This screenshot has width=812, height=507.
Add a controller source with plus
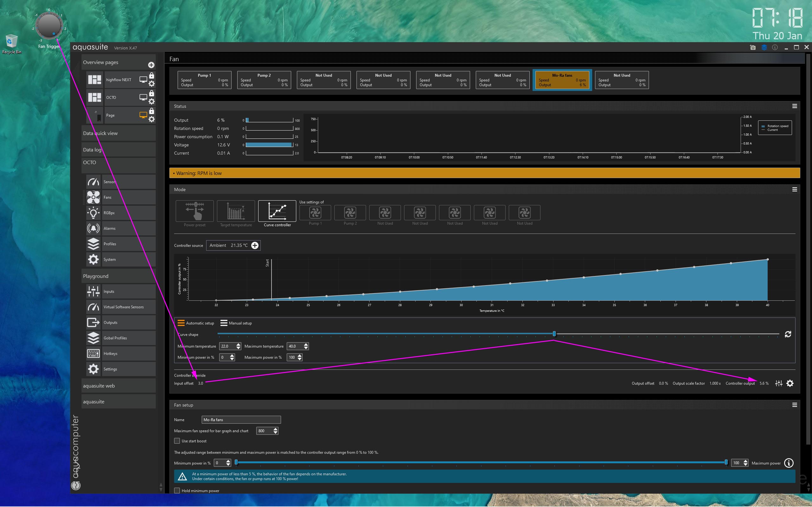click(x=255, y=246)
